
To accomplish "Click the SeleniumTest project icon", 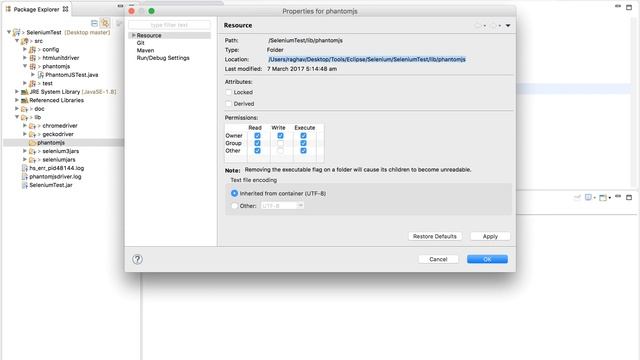I will (x=17, y=32).
